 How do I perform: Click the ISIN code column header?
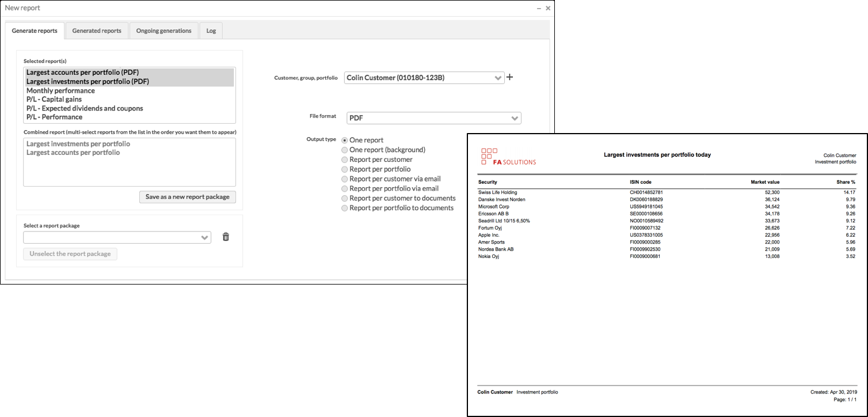(x=641, y=182)
